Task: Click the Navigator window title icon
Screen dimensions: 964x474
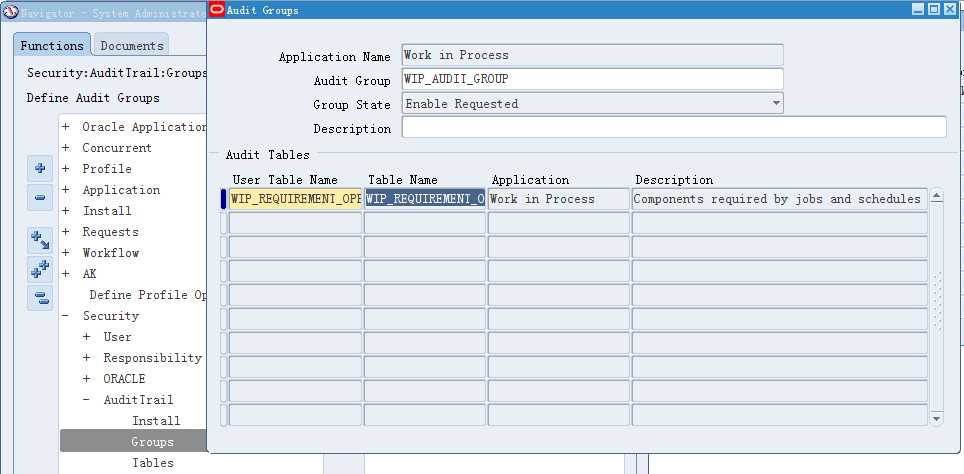Action: pyautogui.click(x=10, y=12)
